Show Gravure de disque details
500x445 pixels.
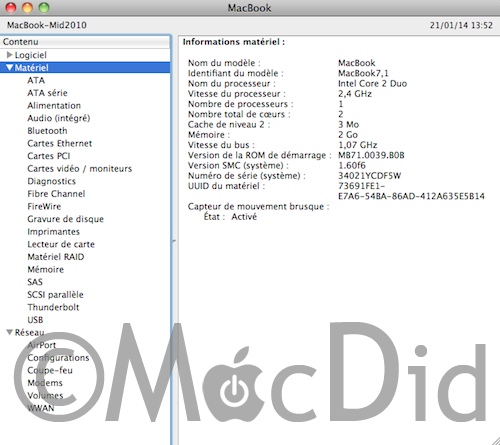pyautogui.click(x=66, y=219)
